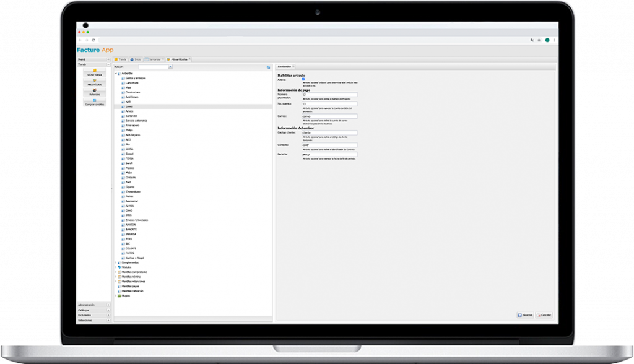The width and height of the screenshot is (634, 364).
Task: Expand the Facturación sidebar section
Action: [108, 315]
